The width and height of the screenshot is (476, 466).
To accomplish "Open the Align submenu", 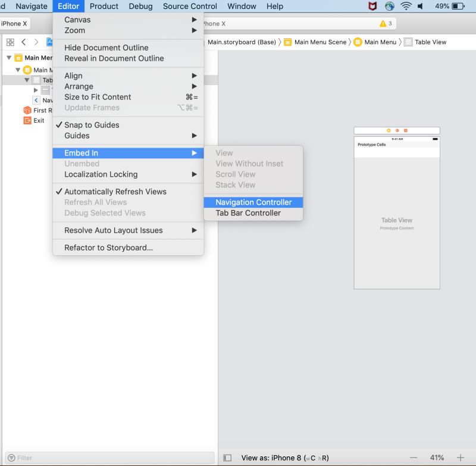I will coord(73,76).
